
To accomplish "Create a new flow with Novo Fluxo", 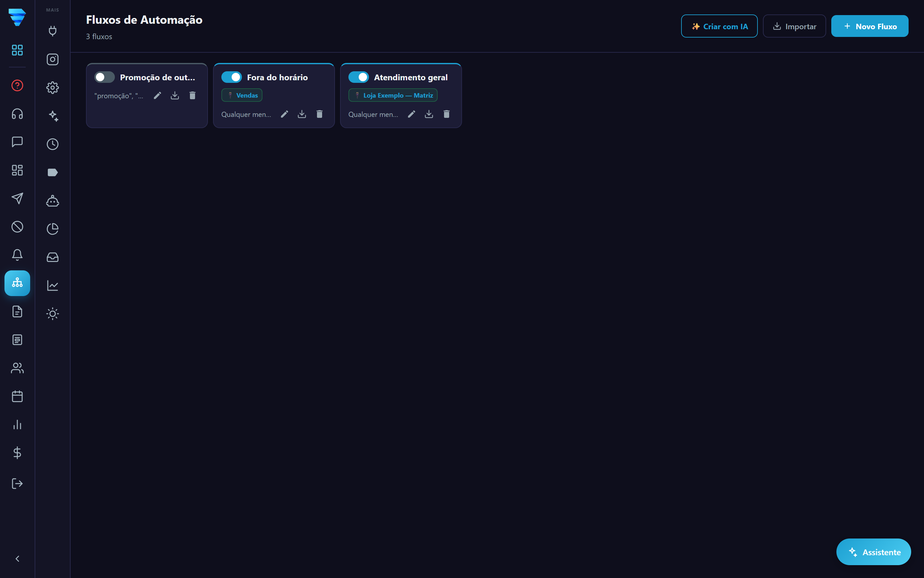I will [870, 26].
